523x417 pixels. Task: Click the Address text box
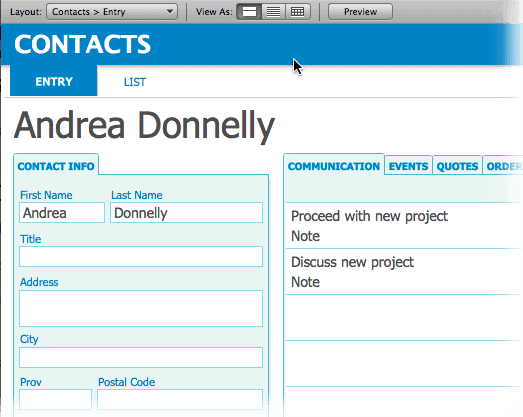coord(141,308)
